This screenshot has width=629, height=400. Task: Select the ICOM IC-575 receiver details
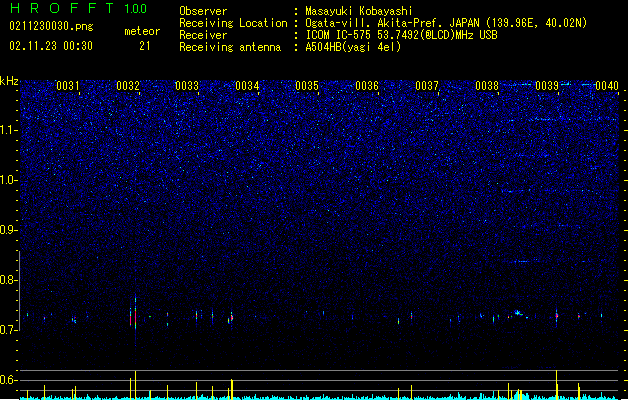tap(401, 35)
